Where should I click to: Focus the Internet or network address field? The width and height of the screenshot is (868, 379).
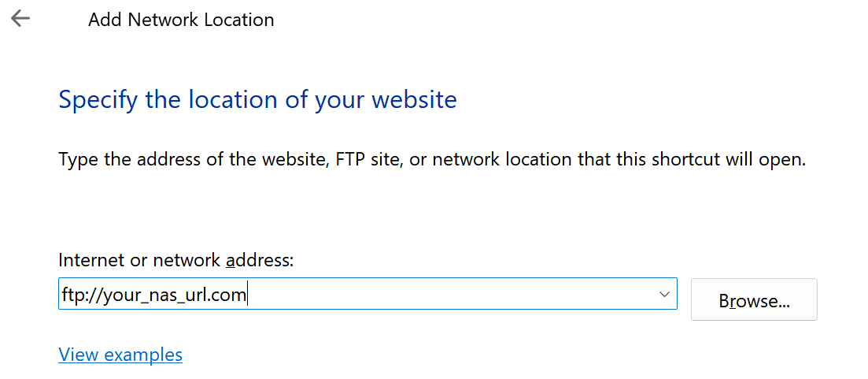click(x=368, y=294)
